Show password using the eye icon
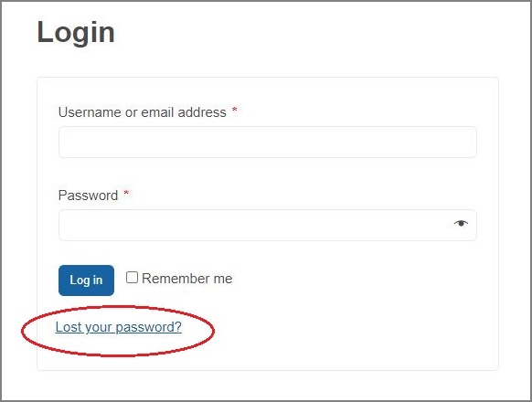Image resolution: width=532 pixels, height=402 pixels. coord(461,223)
